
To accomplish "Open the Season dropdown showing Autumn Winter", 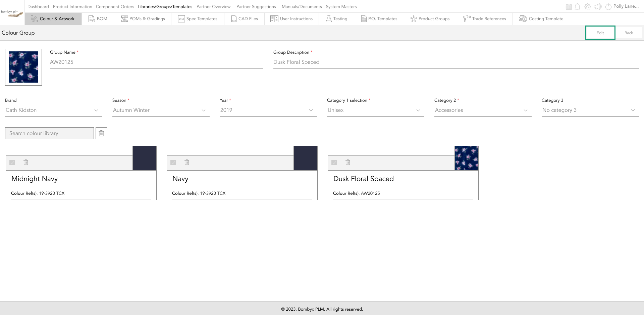I will [161, 110].
